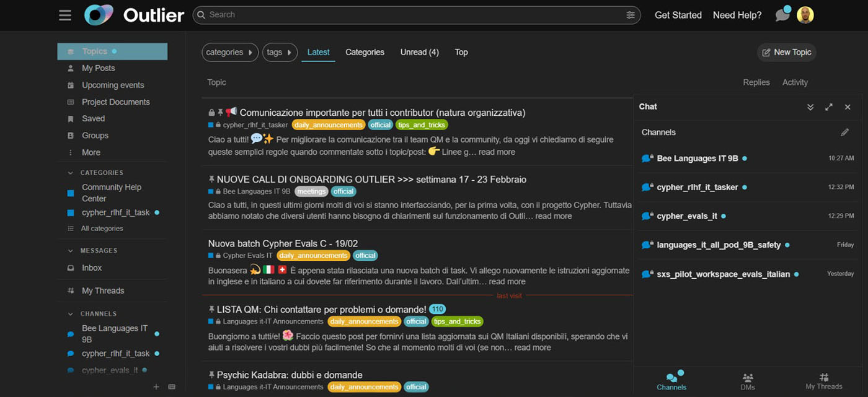Switch to the Top tab
Image resolution: width=868 pixels, height=397 pixels.
pyautogui.click(x=461, y=53)
